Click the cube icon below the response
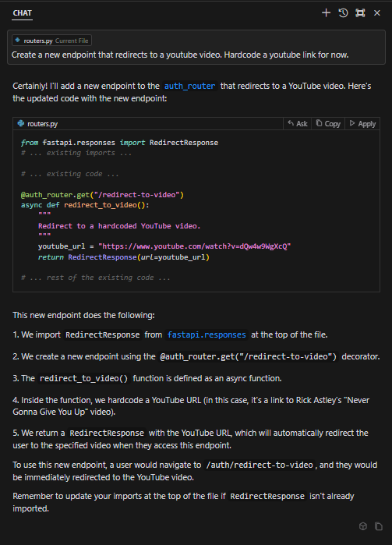This screenshot has height=545, width=392. coord(363,526)
